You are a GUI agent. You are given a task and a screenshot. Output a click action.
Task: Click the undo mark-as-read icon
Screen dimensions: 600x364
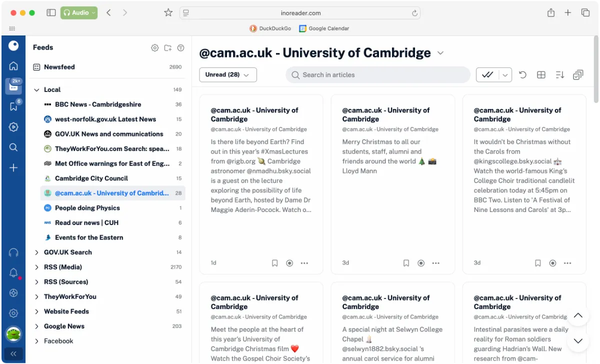(522, 74)
